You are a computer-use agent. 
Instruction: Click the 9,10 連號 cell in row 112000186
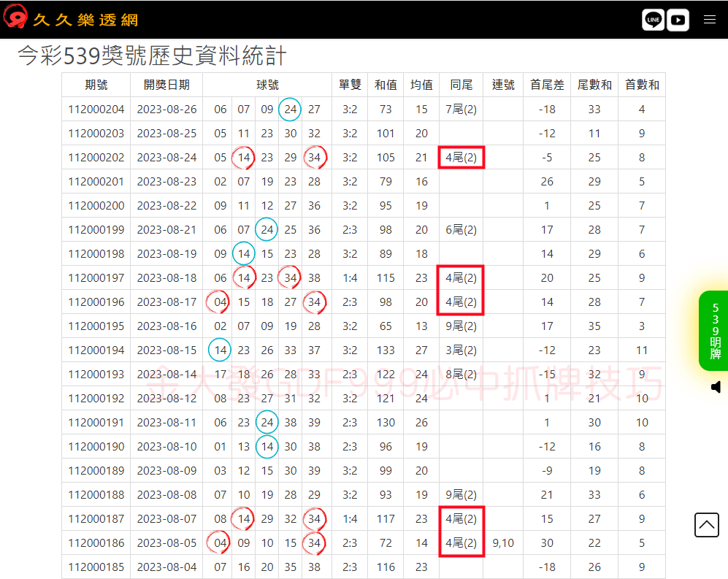(503, 542)
